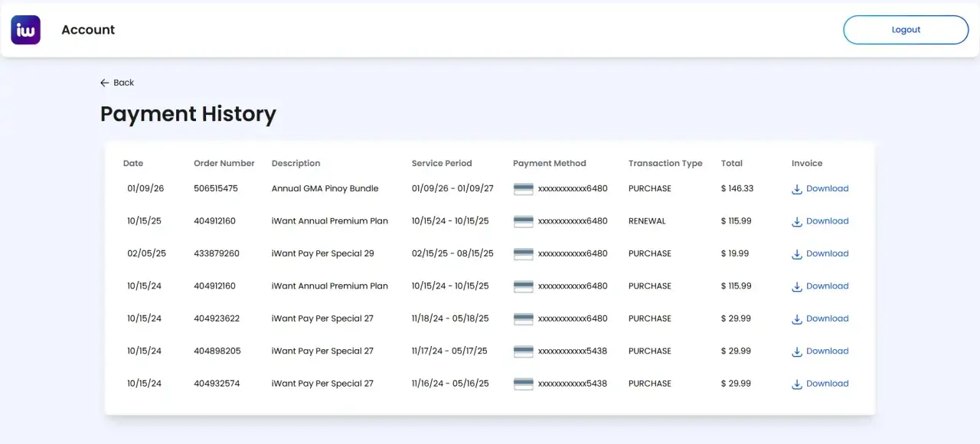Click PURCHASE in the Annual GMA Pinoy Bundle row

(x=650, y=188)
